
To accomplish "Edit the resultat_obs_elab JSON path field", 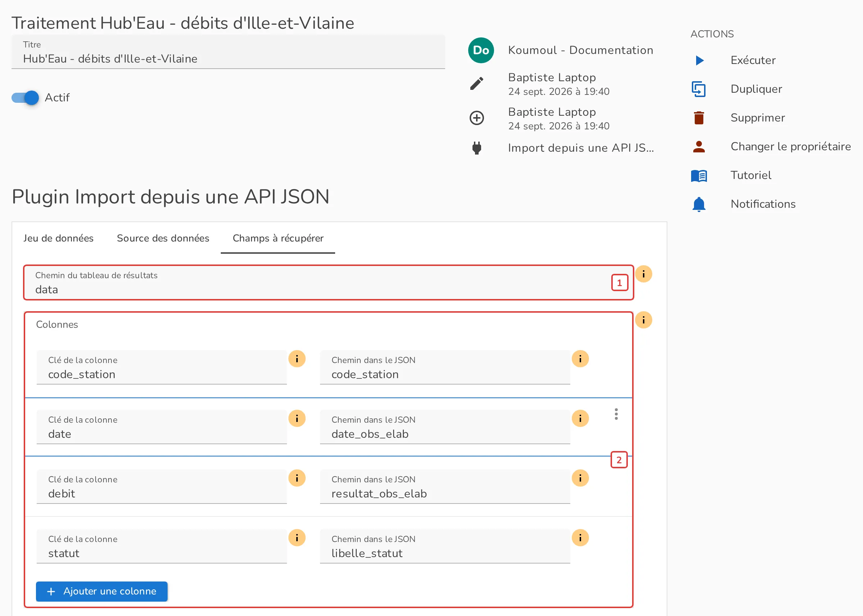I will point(445,487).
